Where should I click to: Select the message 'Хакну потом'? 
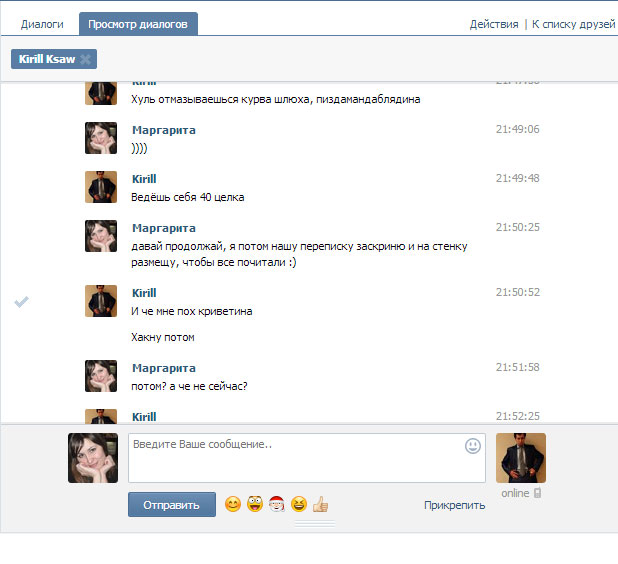163,337
